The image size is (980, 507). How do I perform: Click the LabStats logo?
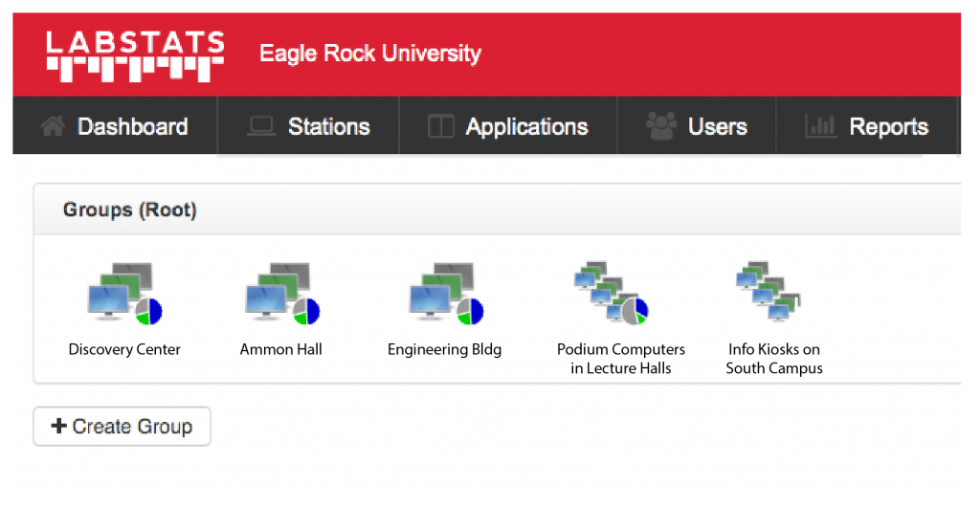pyautogui.click(x=135, y=56)
